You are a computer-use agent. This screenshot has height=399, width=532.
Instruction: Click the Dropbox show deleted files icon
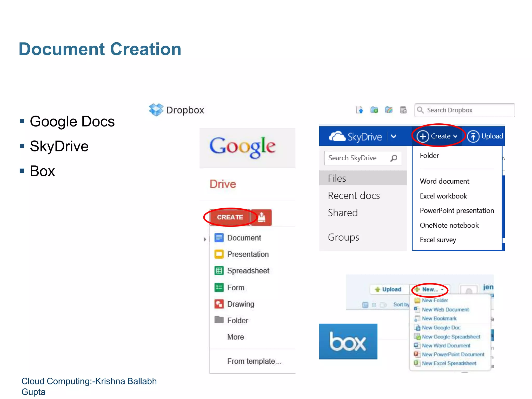[403, 110]
